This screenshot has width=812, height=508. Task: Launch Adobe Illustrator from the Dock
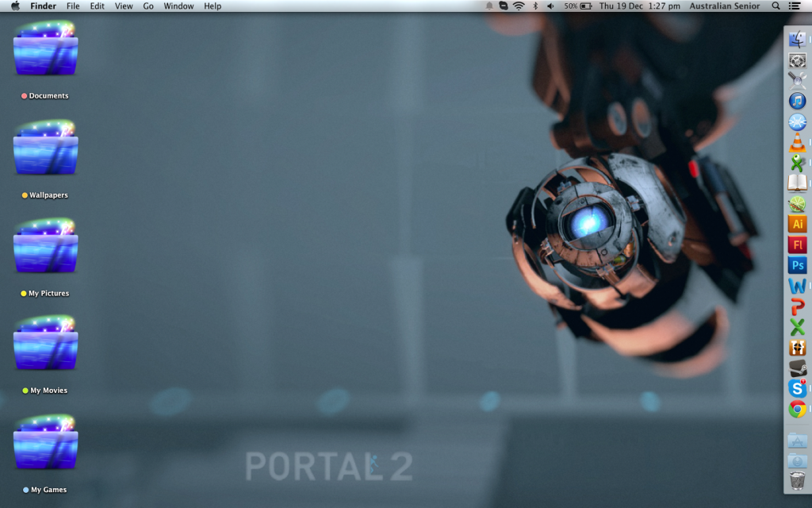pos(797,224)
